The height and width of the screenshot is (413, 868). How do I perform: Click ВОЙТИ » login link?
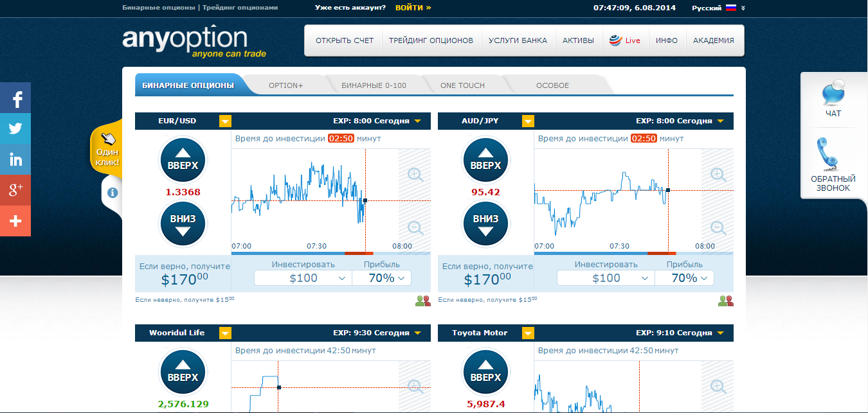click(x=413, y=8)
